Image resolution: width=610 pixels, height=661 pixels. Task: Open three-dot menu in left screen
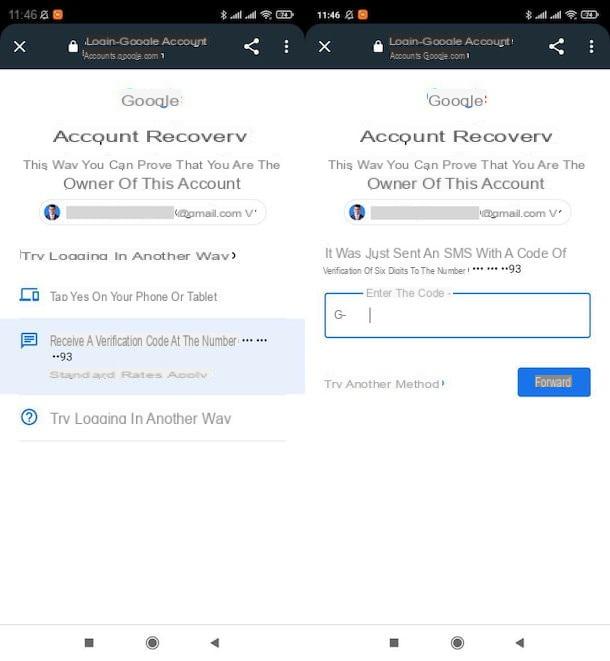pyautogui.click(x=286, y=46)
